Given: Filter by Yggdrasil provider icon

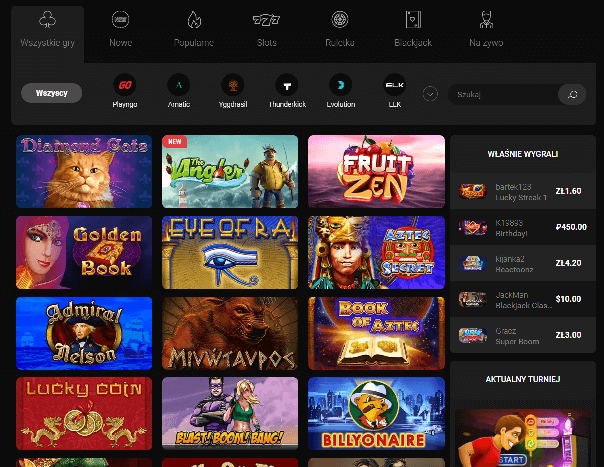Looking at the screenshot, I should [x=233, y=85].
